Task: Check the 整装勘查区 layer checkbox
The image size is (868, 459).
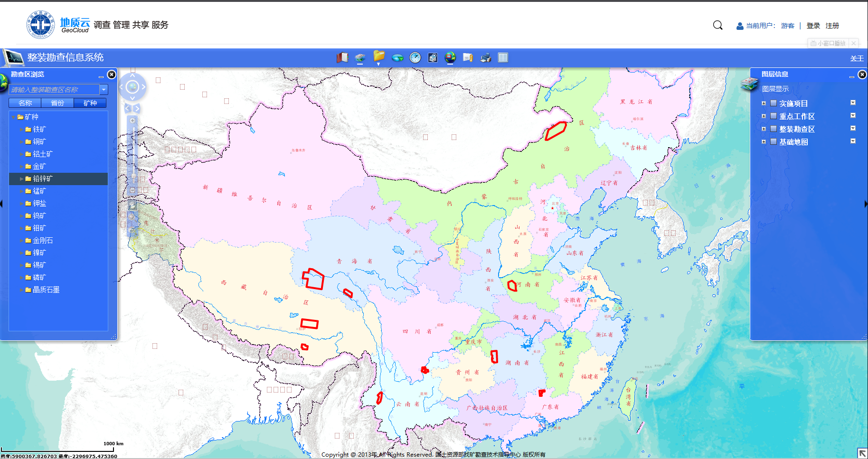Action: [774, 129]
